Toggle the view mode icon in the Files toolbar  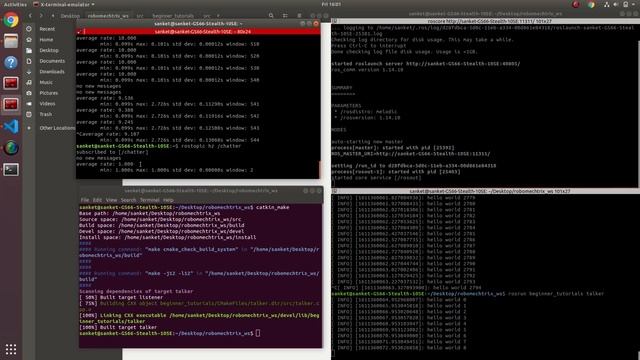click(285, 16)
